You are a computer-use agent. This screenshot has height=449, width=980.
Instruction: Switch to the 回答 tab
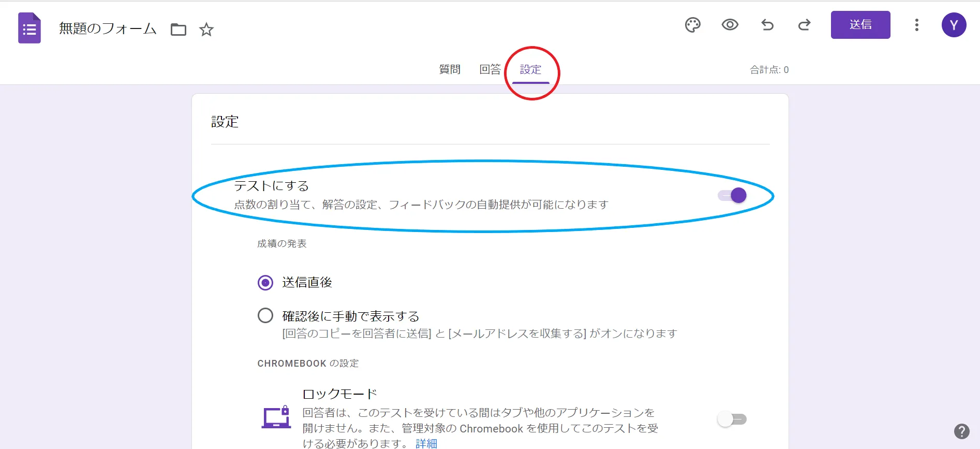coord(489,69)
